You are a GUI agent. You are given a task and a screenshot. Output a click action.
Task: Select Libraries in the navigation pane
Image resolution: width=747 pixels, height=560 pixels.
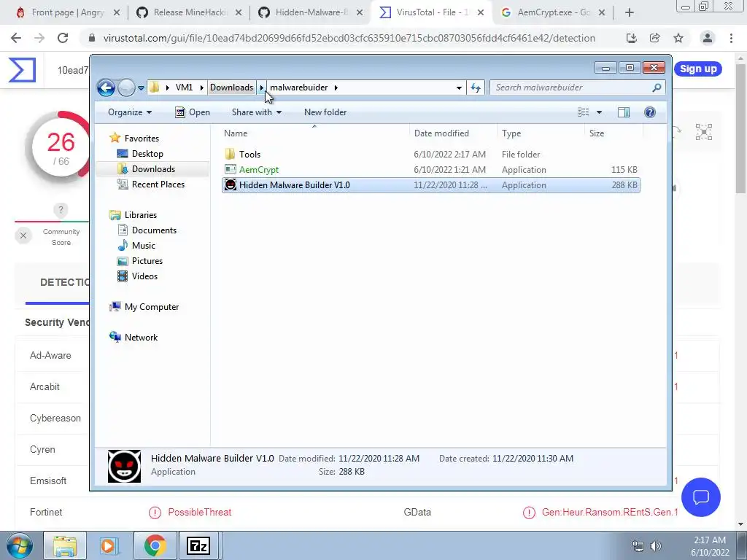point(141,215)
